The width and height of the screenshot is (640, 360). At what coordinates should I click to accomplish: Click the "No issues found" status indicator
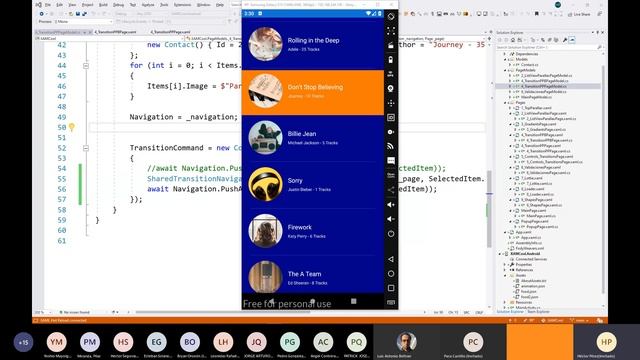(74, 312)
